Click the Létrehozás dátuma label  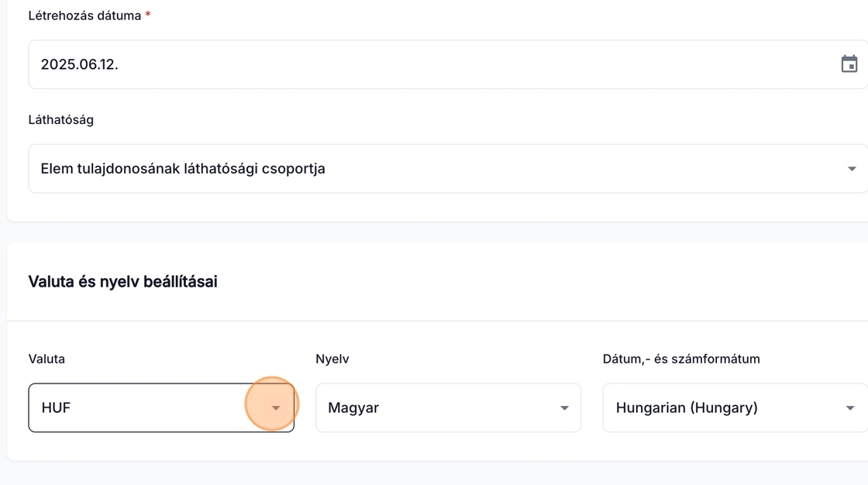click(84, 15)
